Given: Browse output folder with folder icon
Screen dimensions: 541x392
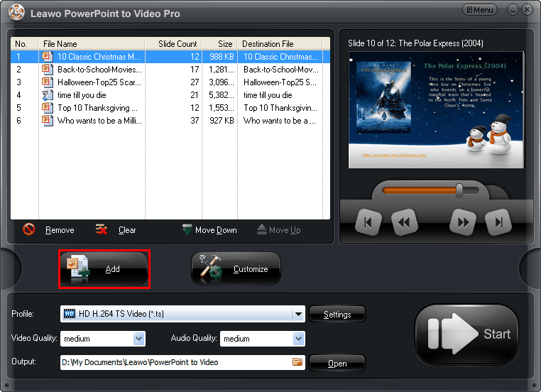Looking at the screenshot, I should point(297,362).
